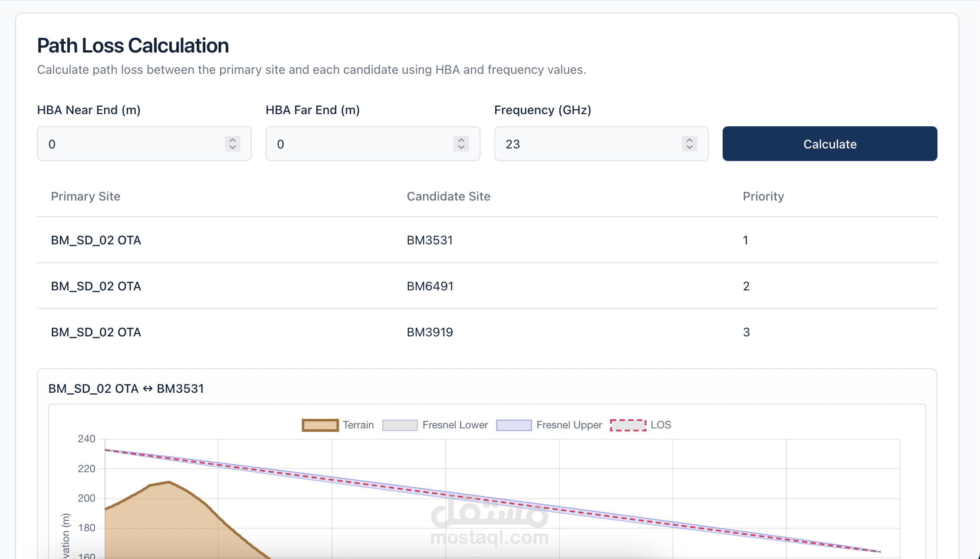
Task: Decrease HBA Far End value arrow
Action: 461,148
